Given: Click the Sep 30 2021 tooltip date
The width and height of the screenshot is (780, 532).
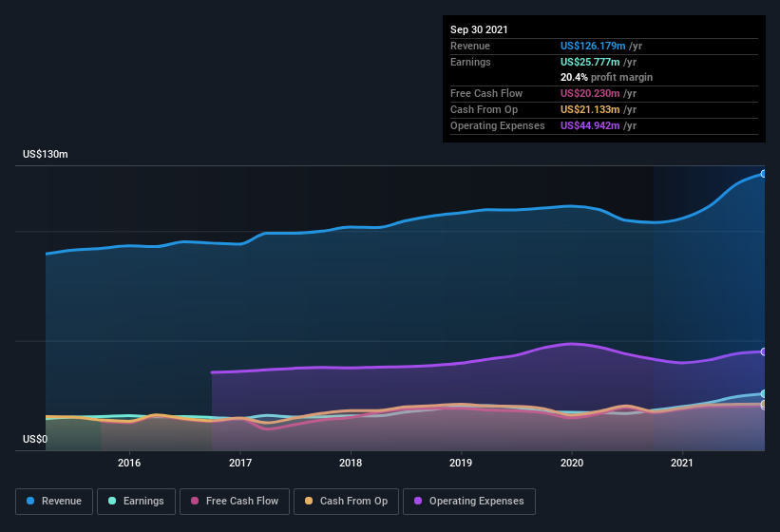Looking at the screenshot, I should coord(479,29).
